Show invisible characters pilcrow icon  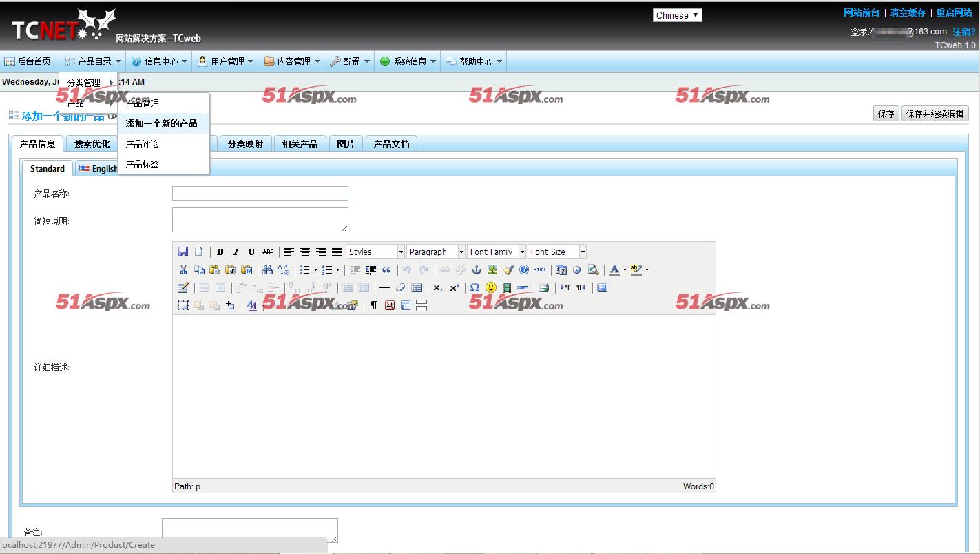pyautogui.click(x=374, y=305)
